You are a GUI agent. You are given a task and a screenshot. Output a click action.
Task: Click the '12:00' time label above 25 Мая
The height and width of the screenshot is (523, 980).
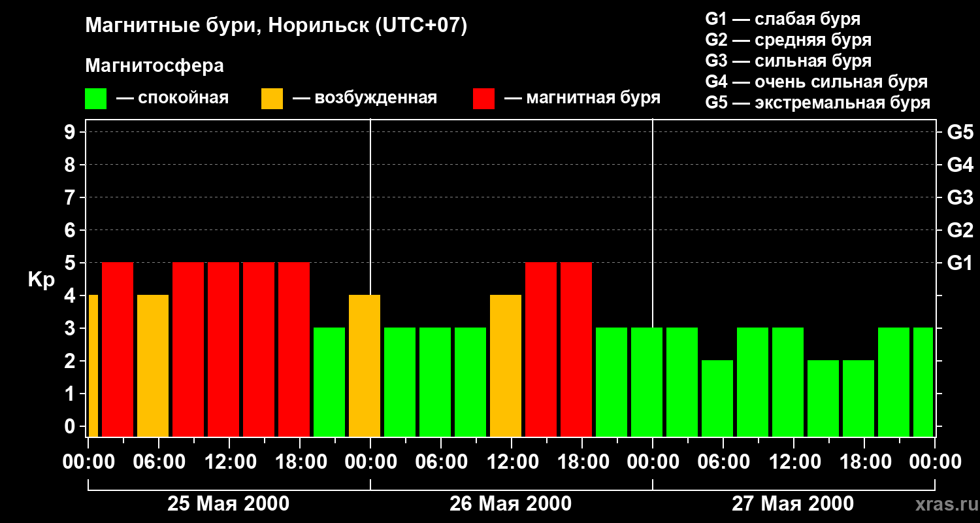(229, 462)
